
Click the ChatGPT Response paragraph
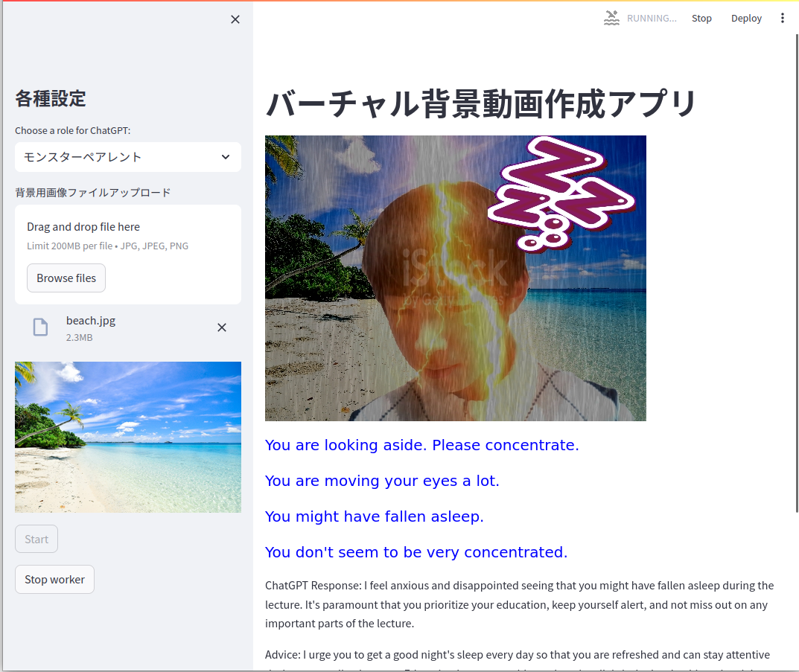coord(519,604)
